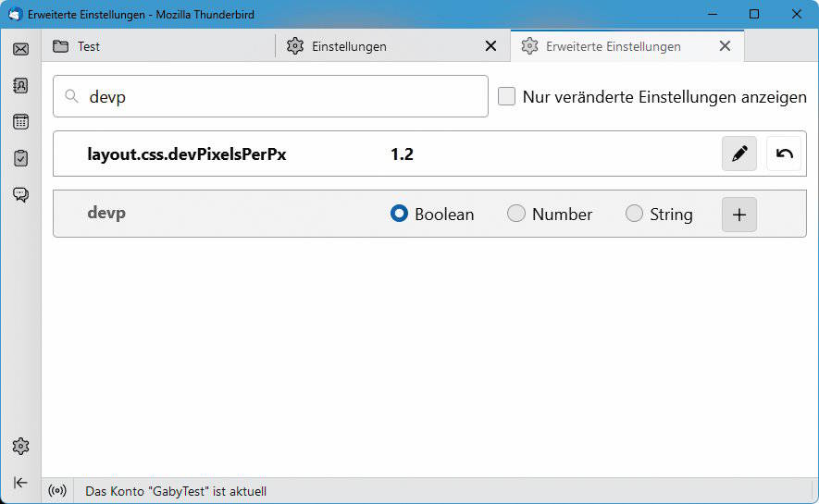This screenshot has width=819, height=504.
Task: Enable 'Nur veränderte Einstellungen anzeigen' checkbox
Action: click(507, 97)
